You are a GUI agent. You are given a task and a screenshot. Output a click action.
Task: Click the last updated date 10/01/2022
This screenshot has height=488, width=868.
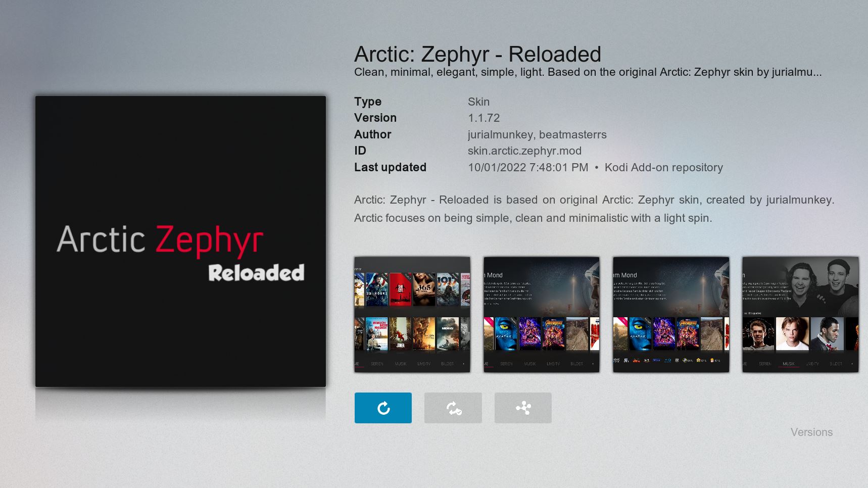pos(497,167)
